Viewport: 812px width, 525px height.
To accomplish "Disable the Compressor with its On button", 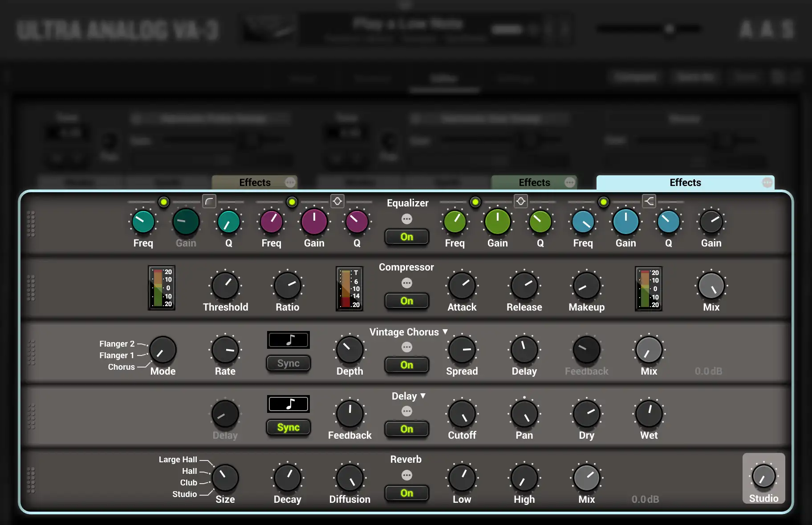I will pyautogui.click(x=407, y=301).
